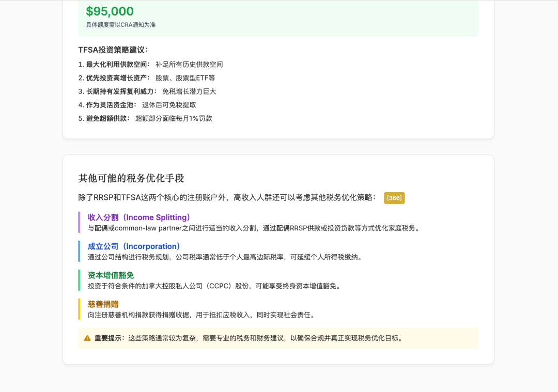Click the $95,000 amount
Viewport: 558px width, 392px height.
tap(110, 11)
